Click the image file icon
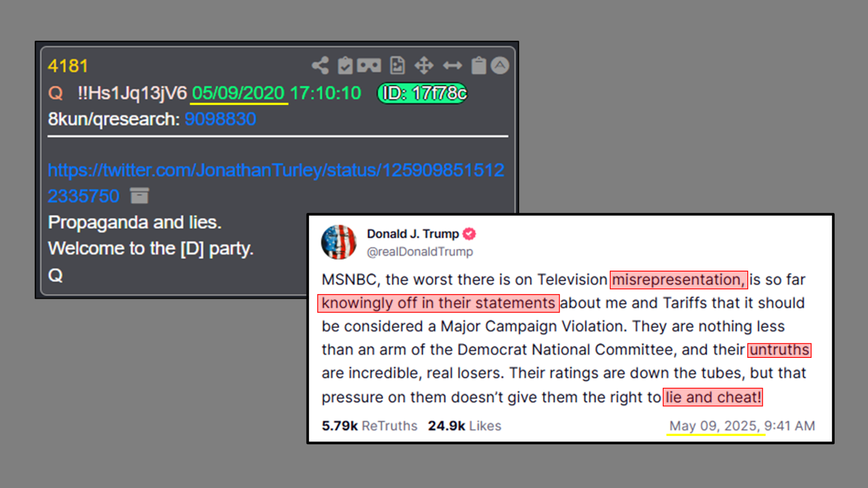The image size is (868, 488). 397,66
